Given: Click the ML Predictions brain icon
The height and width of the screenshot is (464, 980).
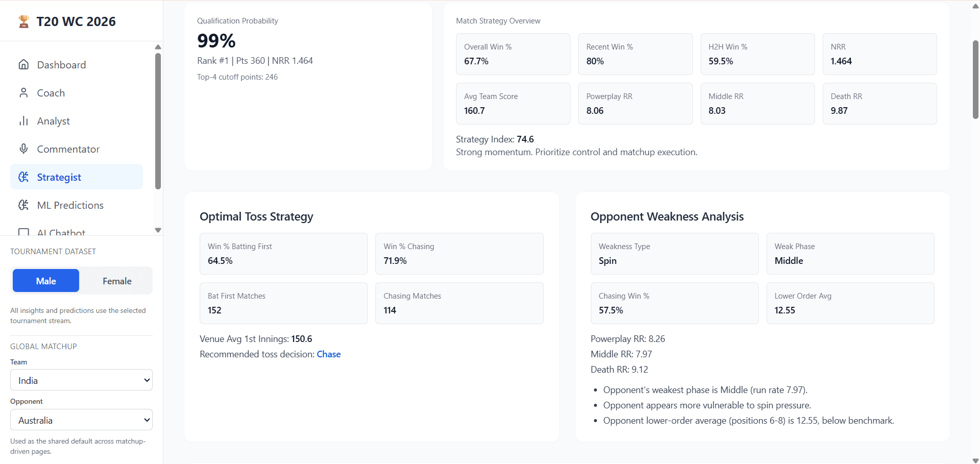Looking at the screenshot, I should pyautogui.click(x=23, y=205).
